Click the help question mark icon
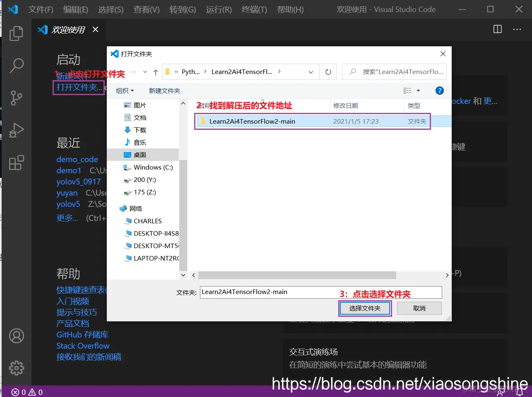The image size is (532, 397). coord(440,91)
